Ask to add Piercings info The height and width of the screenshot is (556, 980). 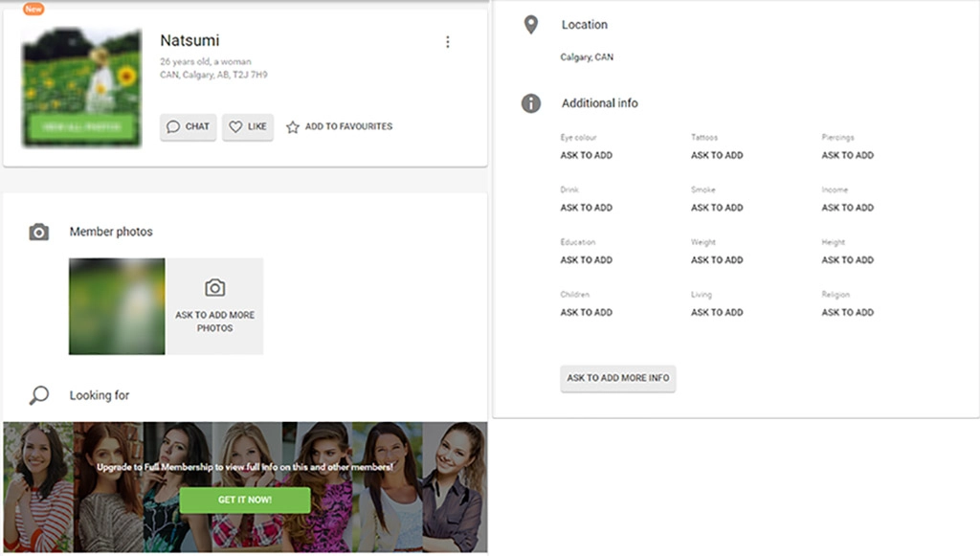(847, 155)
